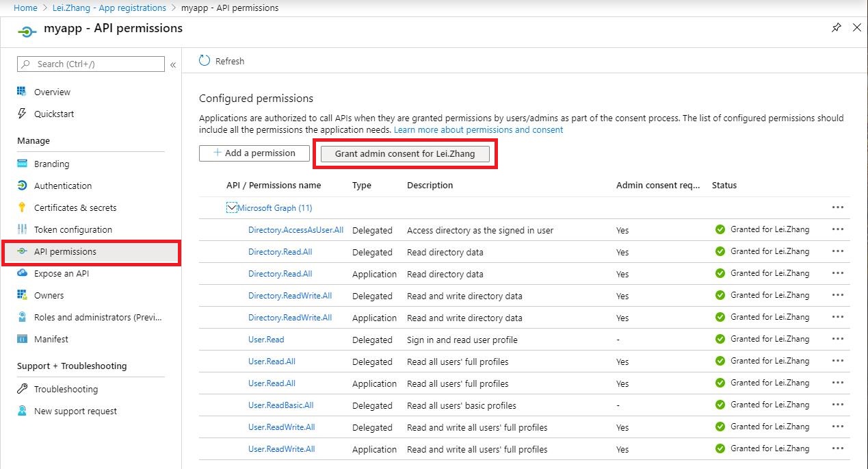The height and width of the screenshot is (469, 868).
Task: Open the Owners page
Action: [49, 295]
